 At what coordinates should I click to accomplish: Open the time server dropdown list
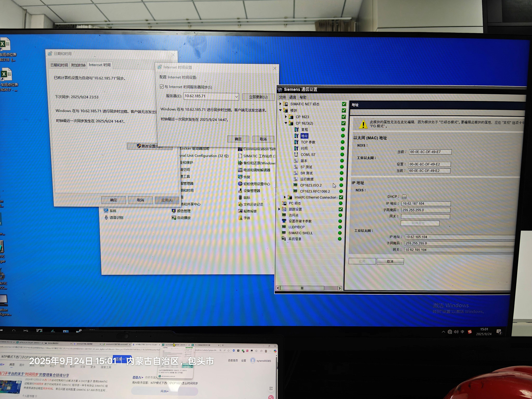coord(236,97)
